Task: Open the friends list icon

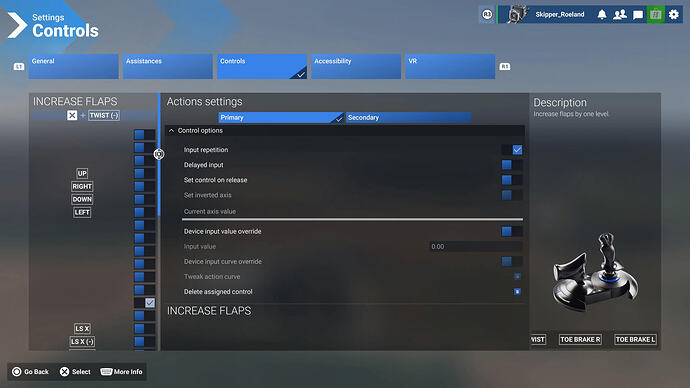Action: pyautogui.click(x=620, y=15)
